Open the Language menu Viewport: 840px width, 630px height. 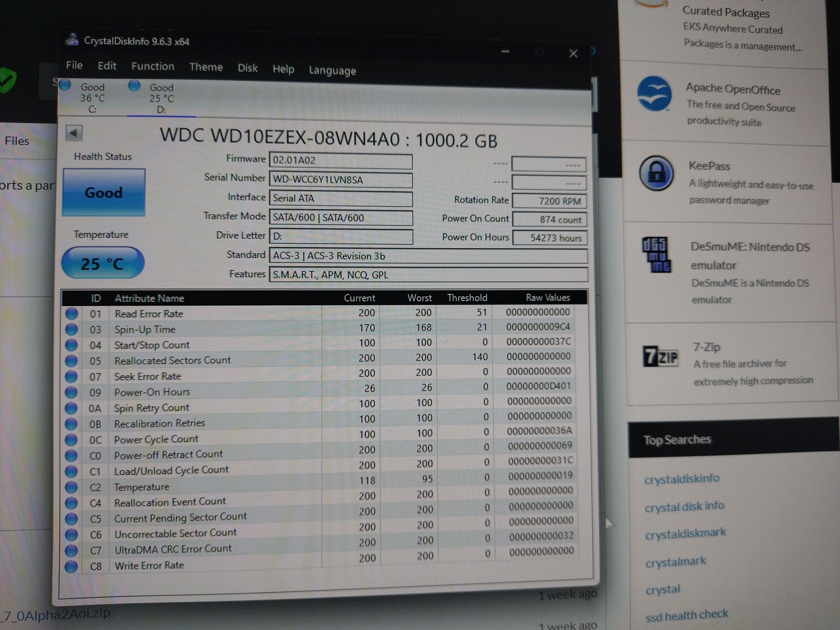[x=333, y=71]
